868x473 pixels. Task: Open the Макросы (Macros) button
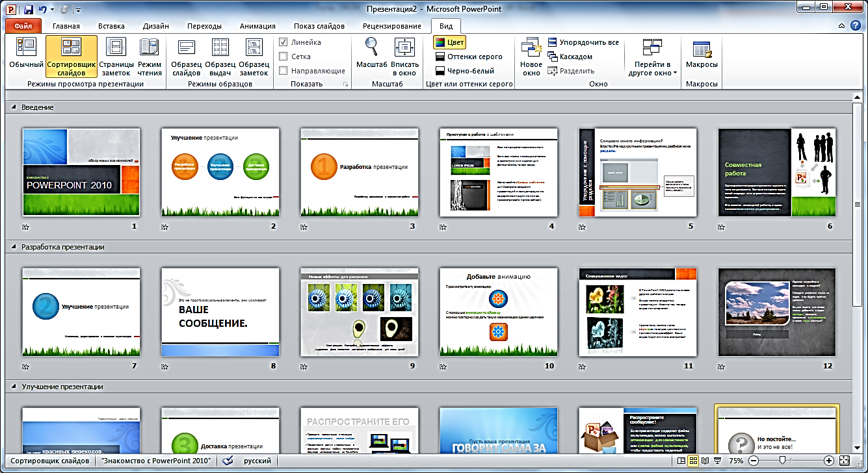pos(702,56)
